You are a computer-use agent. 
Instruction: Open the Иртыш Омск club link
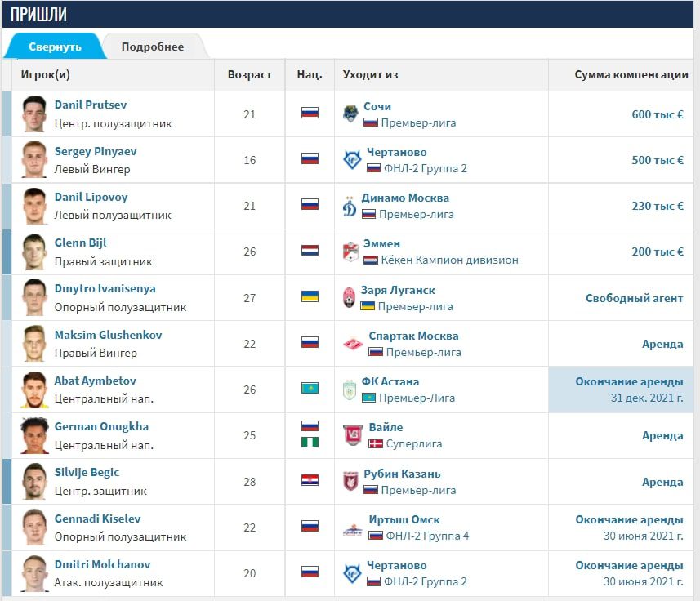point(404,520)
